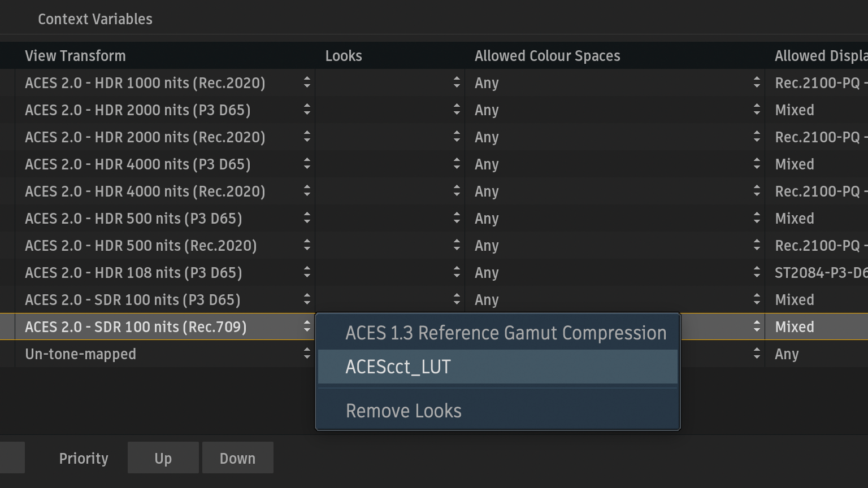Open Allowed Colour Spaces dropdown for HDR 108 nits row

[x=757, y=273]
